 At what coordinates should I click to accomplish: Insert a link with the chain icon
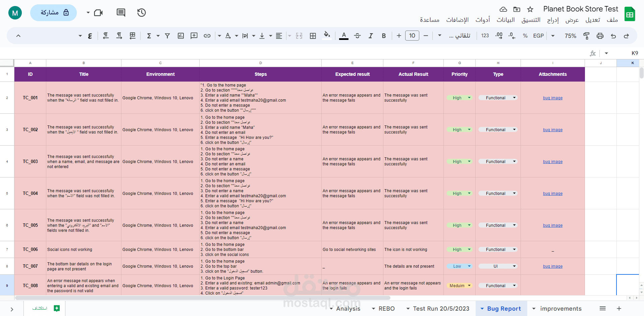(x=207, y=36)
